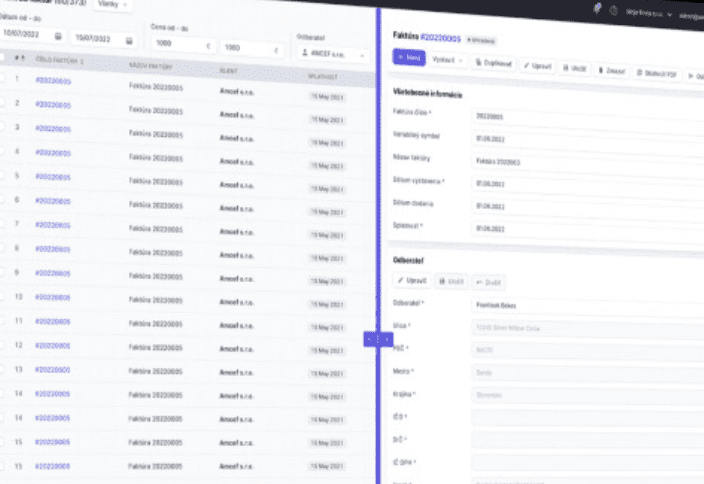This screenshot has width=704, height=484.
Task: Click the copy icon on Duplikovať
Action: pos(478,62)
